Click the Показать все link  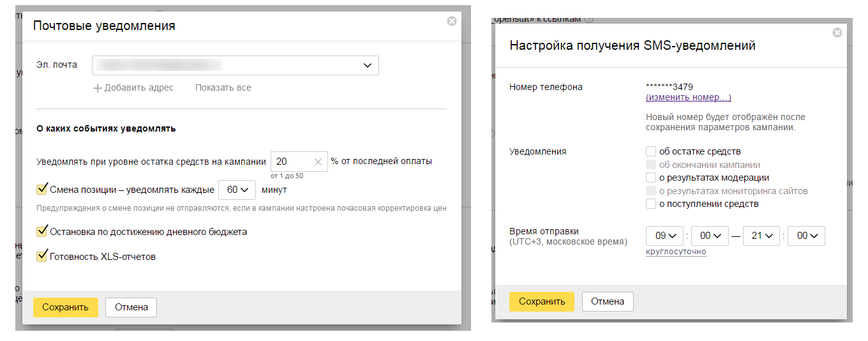pyautogui.click(x=223, y=88)
